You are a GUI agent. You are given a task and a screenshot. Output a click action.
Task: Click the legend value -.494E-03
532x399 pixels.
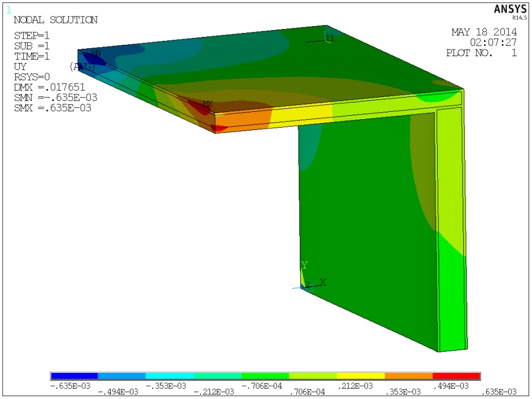tap(118, 392)
